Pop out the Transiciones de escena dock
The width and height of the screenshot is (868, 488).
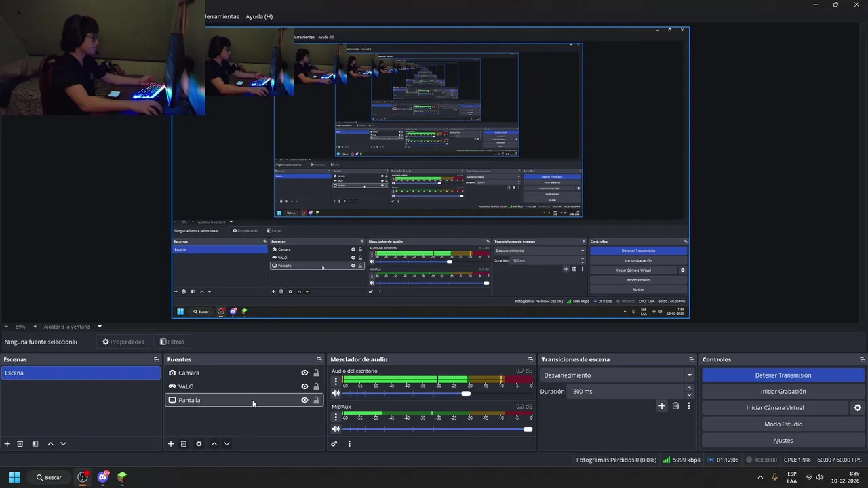[x=691, y=359]
